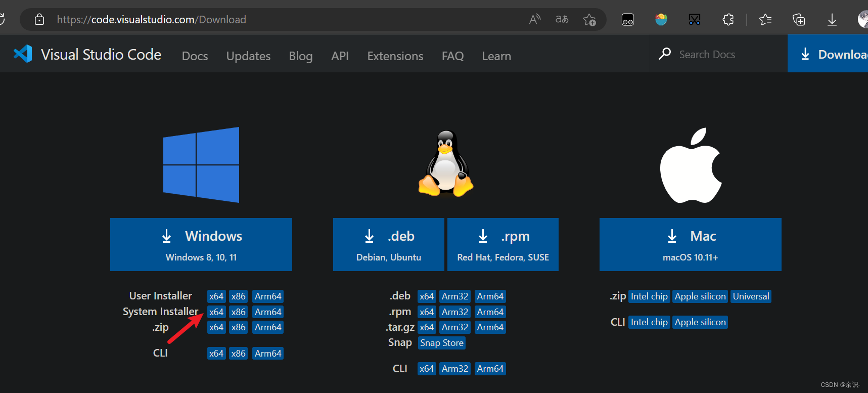Select Windows CLI x64 link

216,354
